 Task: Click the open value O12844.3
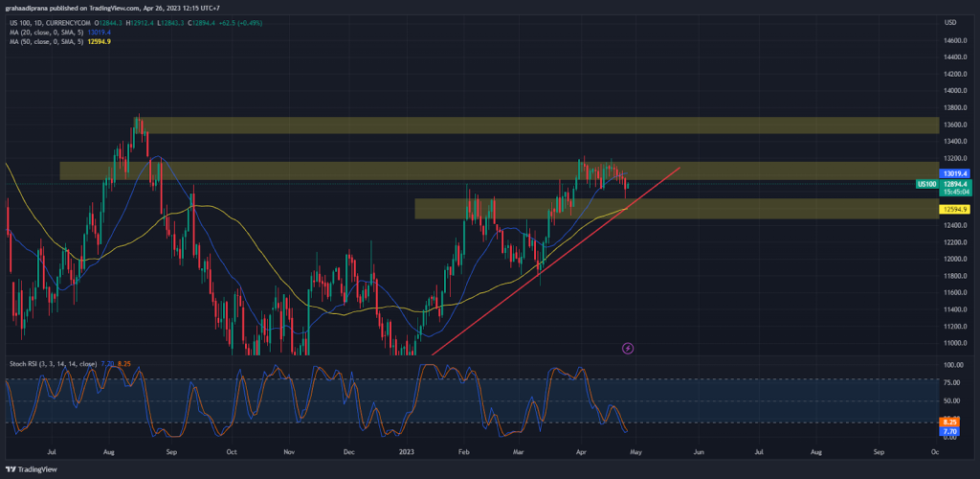(x=109, y=22)
